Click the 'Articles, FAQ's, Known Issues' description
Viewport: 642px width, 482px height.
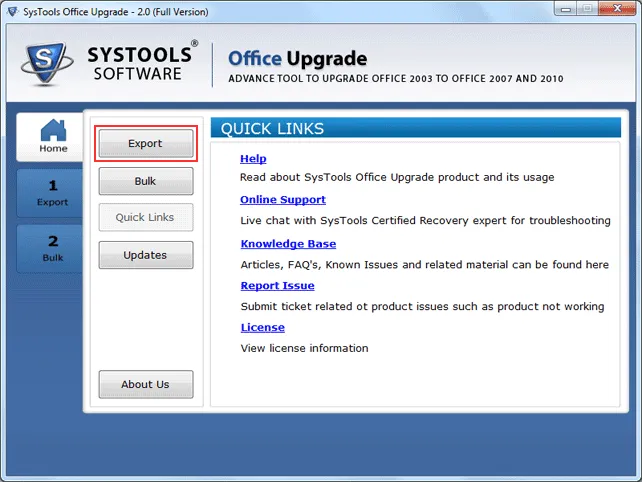pyautogui.click(x=425, y=265)
